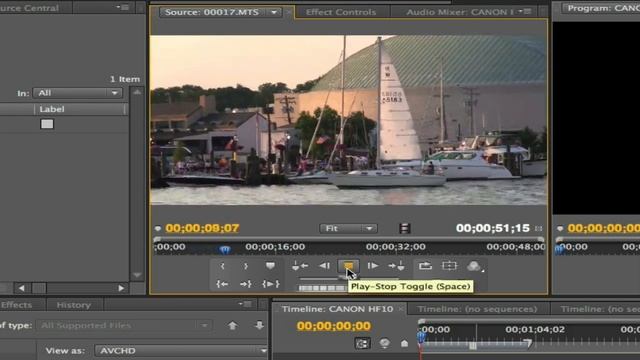Open the All Supported Files type dropdown

click(x=124, y=326)
